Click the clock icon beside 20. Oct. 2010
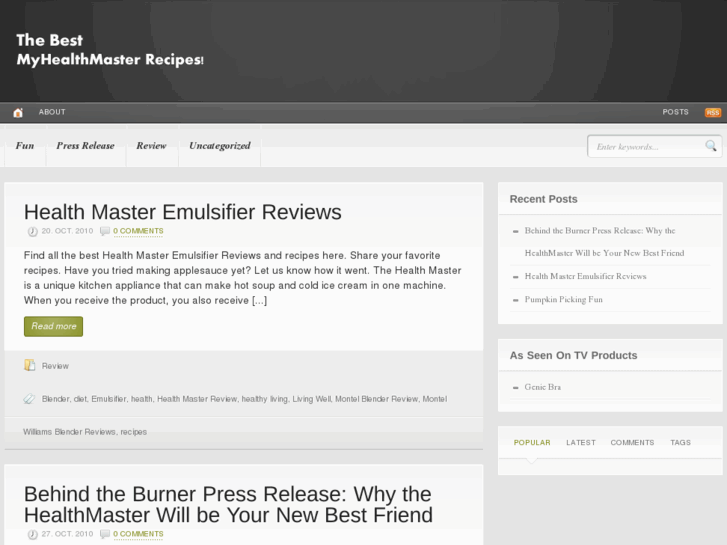This screenshot has width=727, height=545. click(x=32, y=231)
